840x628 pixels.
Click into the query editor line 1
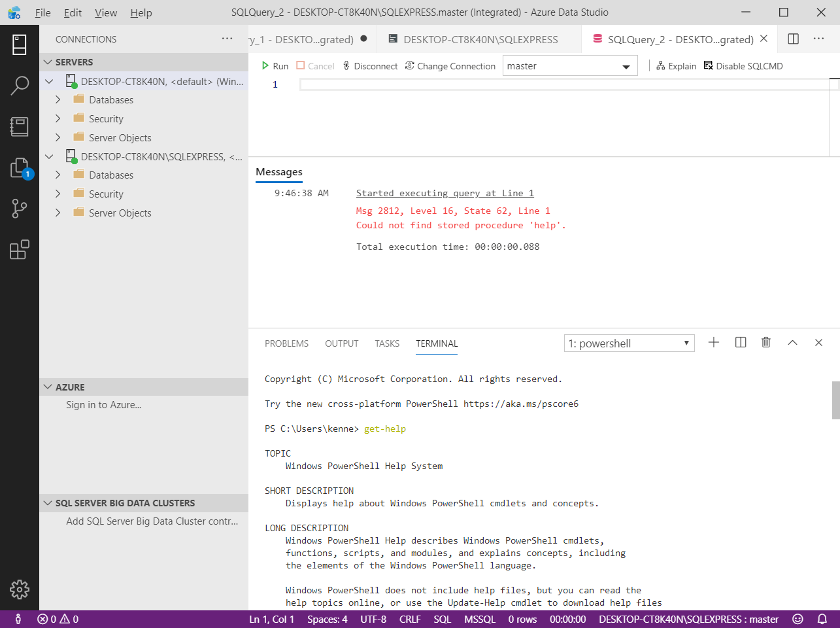click(x=565, y=84)
